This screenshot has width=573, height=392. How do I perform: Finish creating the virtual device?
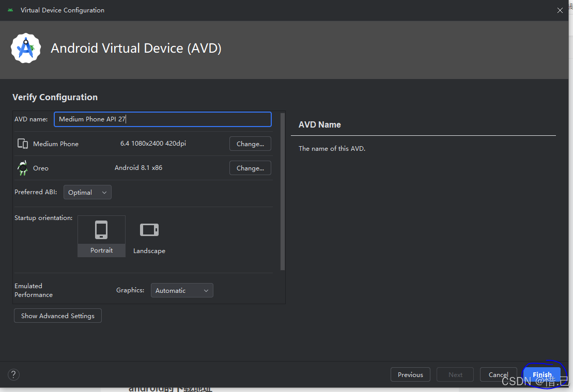click(542, 374)
